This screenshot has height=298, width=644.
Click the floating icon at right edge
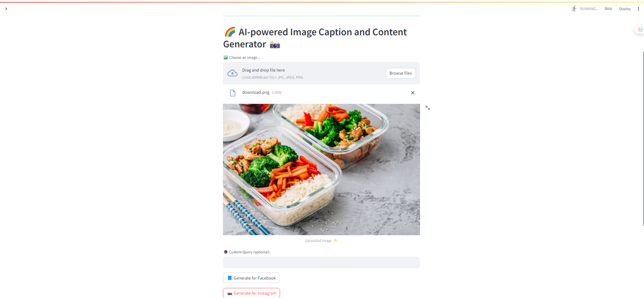pos(640,30)
